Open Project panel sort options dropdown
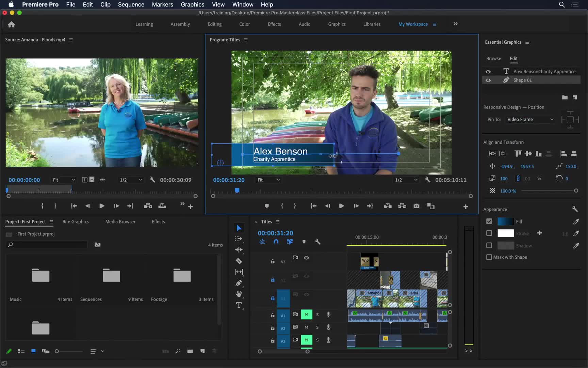Screen dimensions: 588x368 point(97,351)
